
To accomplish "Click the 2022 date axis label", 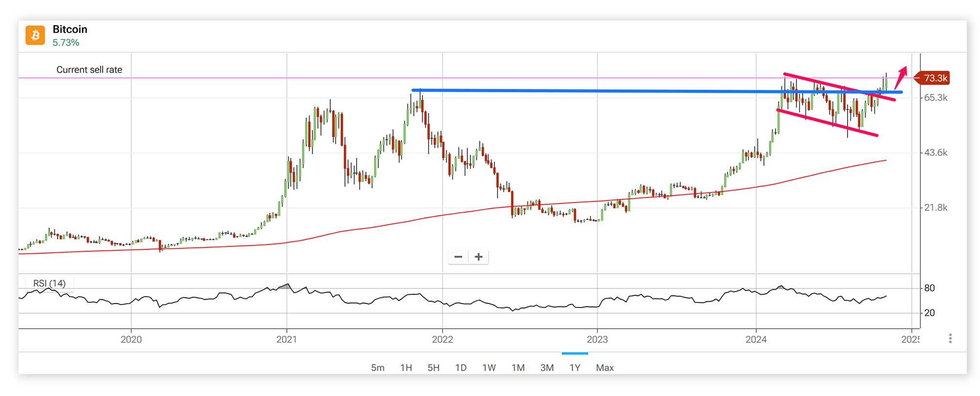I will [443, 339].
